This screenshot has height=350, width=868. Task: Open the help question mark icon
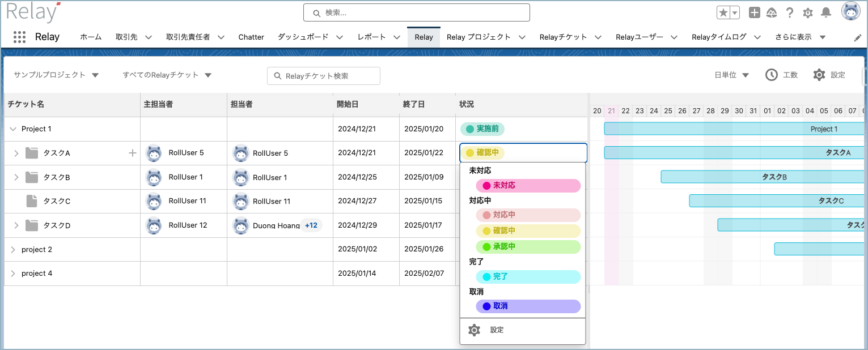[x=790, y=12]
